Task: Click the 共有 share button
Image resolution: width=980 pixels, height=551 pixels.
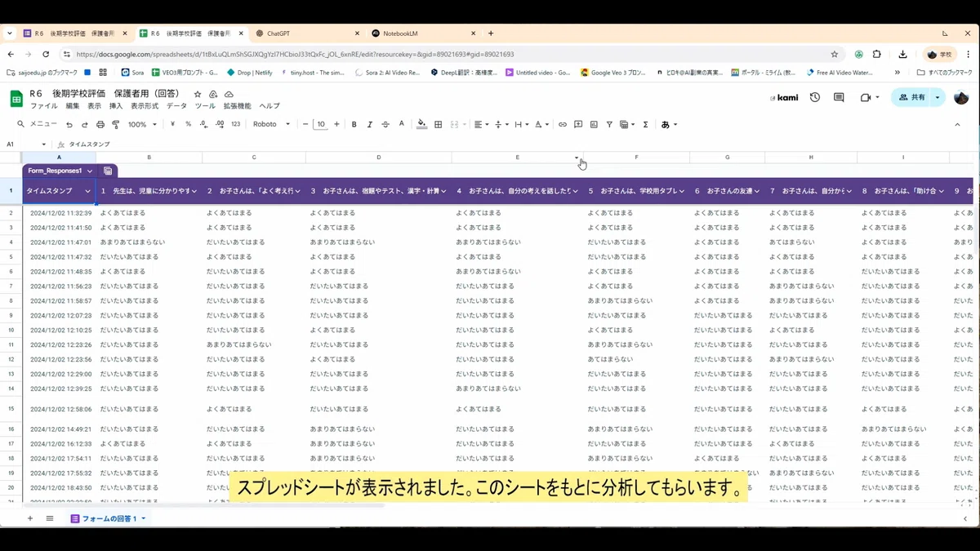Action: click(911, 97)
